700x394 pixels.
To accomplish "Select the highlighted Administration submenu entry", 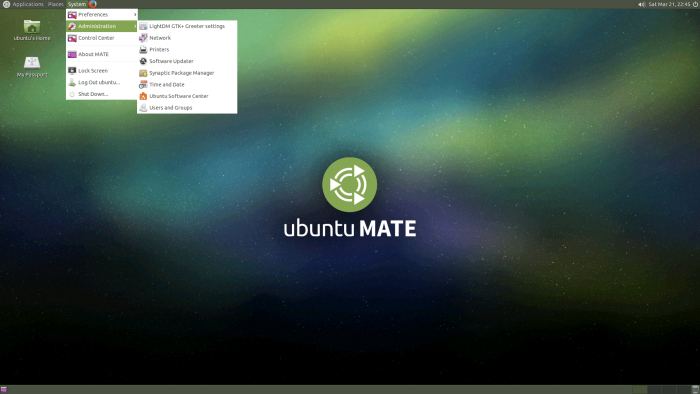I will click(x=102, y=26).
